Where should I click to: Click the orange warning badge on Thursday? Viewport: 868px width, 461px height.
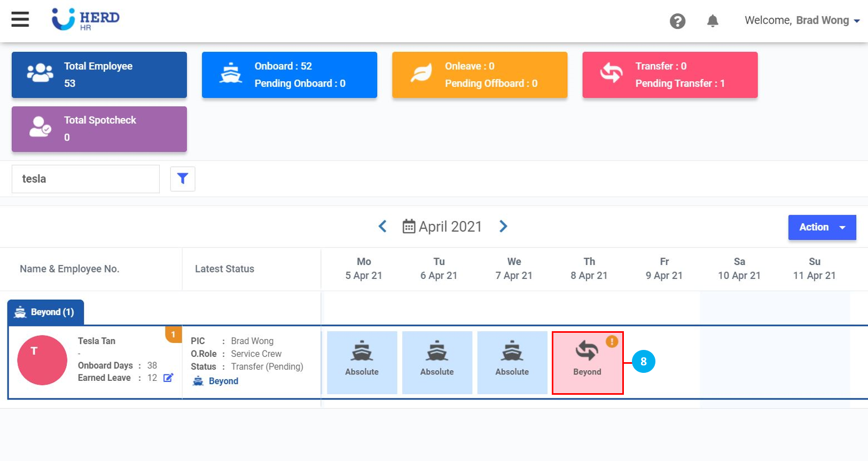612,341
